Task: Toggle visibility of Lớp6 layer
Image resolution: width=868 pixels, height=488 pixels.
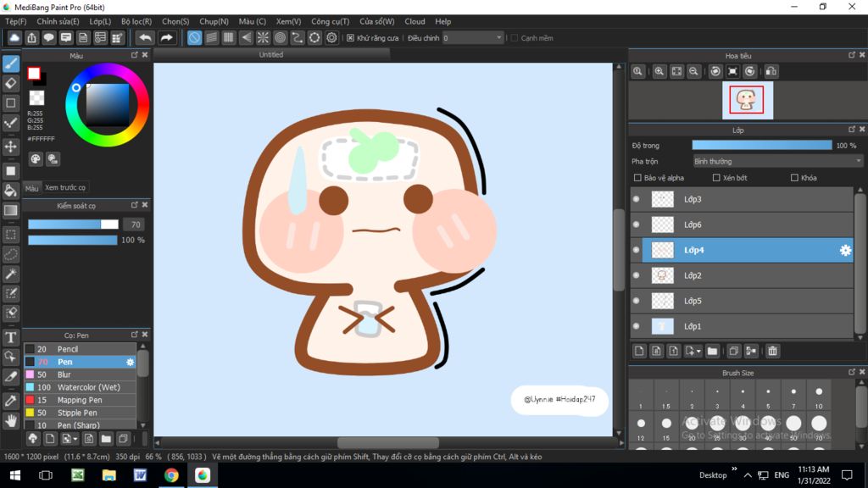Action: (x=636, y=225)
